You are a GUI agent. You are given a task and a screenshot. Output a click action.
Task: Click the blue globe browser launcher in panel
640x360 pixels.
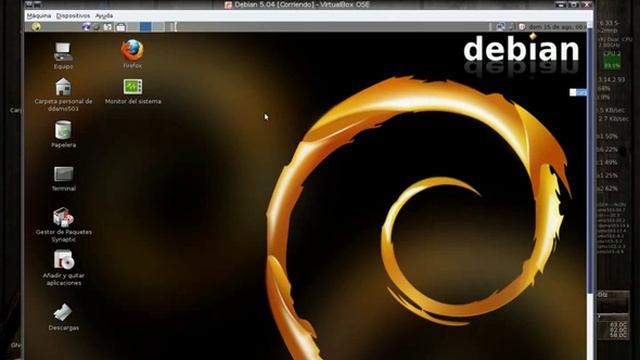tap(86, 27)
